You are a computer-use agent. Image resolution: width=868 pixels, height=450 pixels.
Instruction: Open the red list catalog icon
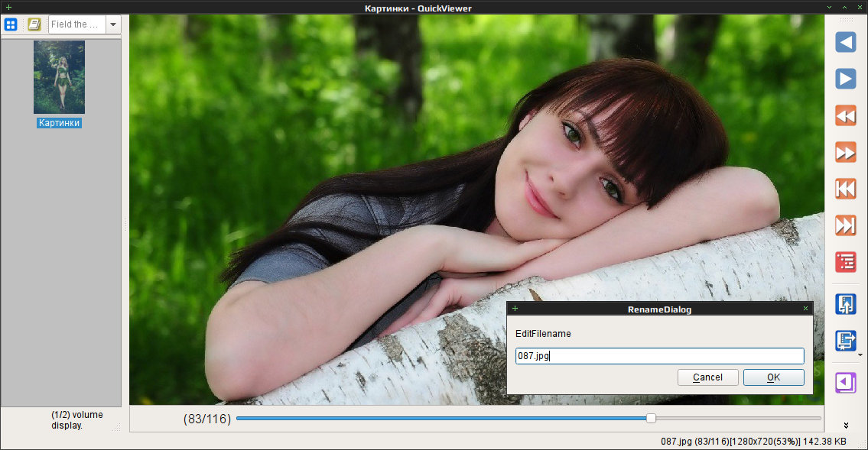pos(845,261)
